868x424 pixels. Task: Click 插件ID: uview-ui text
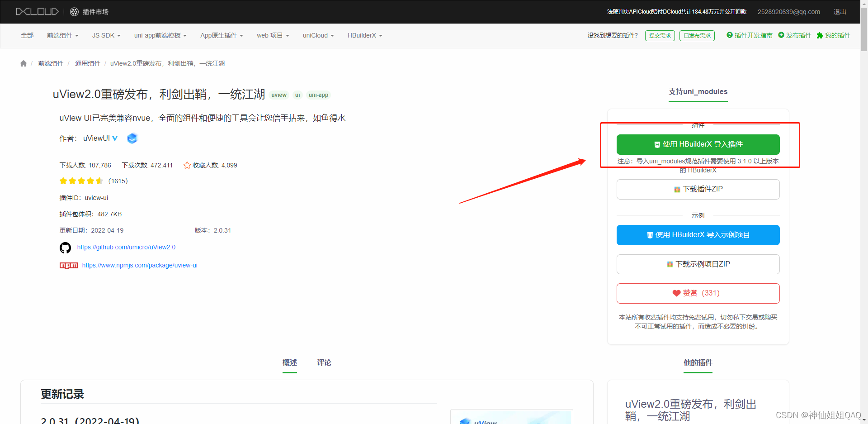coord(84,198)
